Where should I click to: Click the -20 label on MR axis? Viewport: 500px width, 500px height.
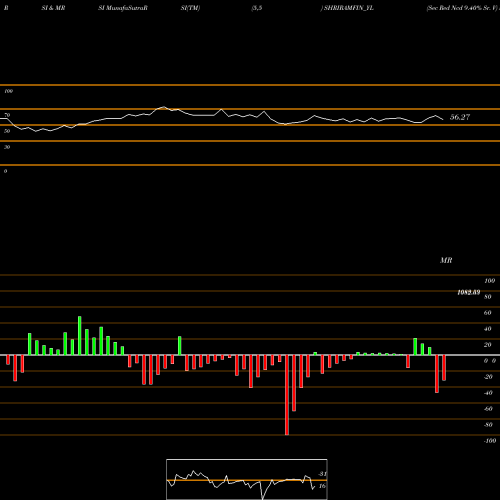(x=488, y=377)
